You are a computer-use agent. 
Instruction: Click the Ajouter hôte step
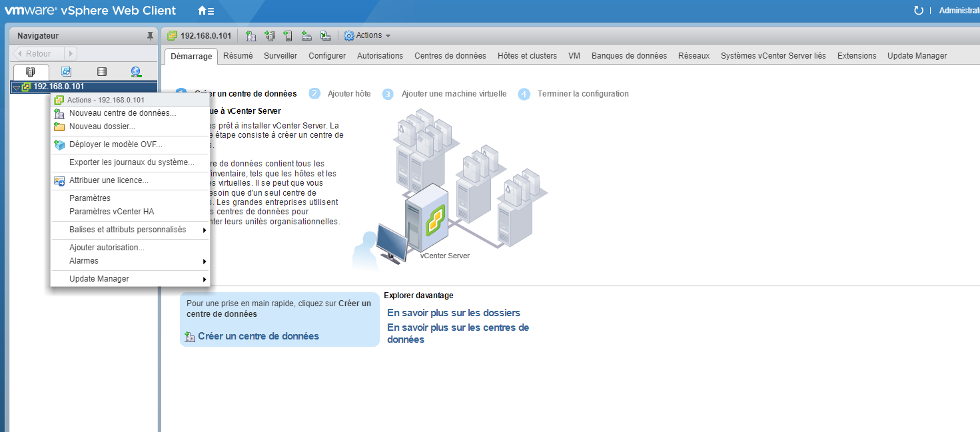[349, 94]
